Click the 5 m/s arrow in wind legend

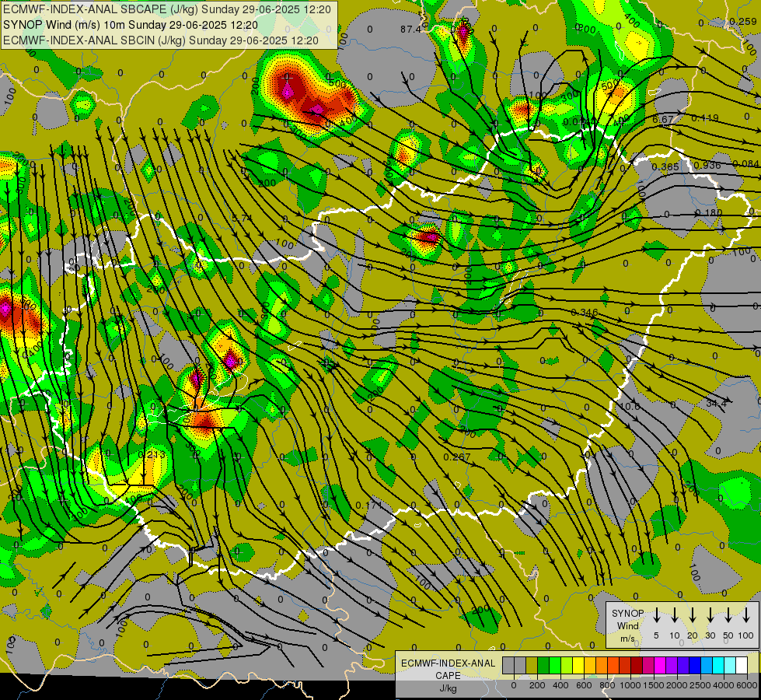[656, 615]
